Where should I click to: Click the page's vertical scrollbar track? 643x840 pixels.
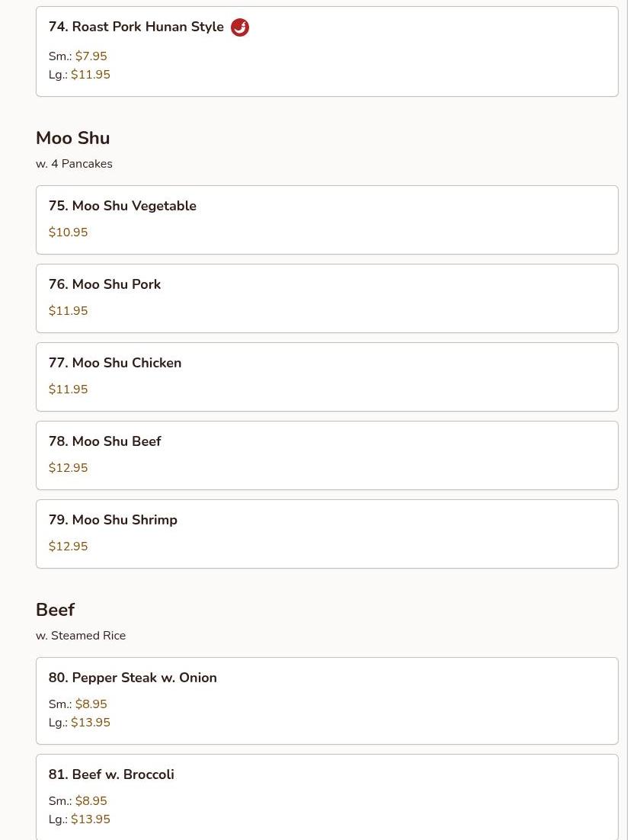point(635,420)
